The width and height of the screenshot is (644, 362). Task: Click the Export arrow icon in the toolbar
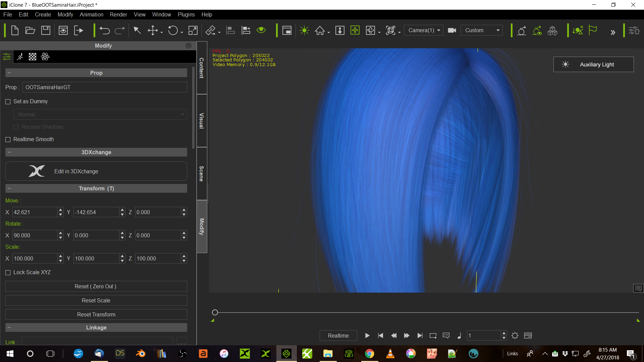pos(78,31)
